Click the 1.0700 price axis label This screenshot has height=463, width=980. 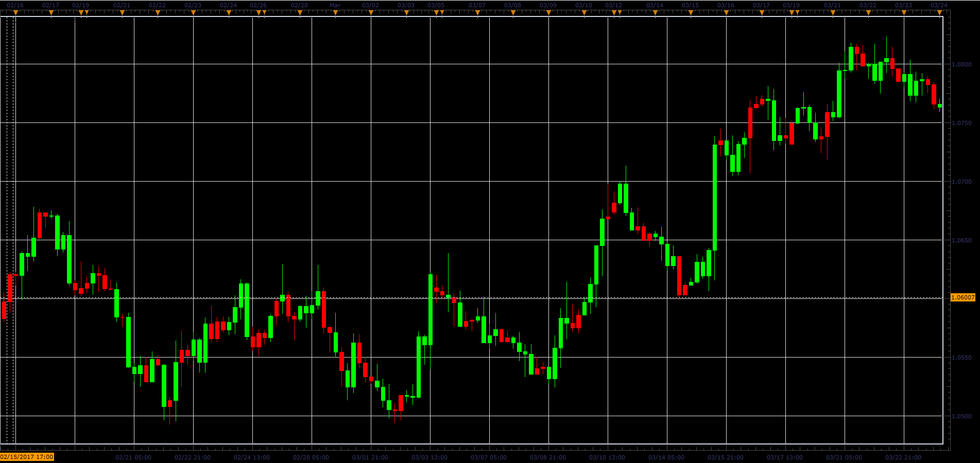click(x=961, y=182)
